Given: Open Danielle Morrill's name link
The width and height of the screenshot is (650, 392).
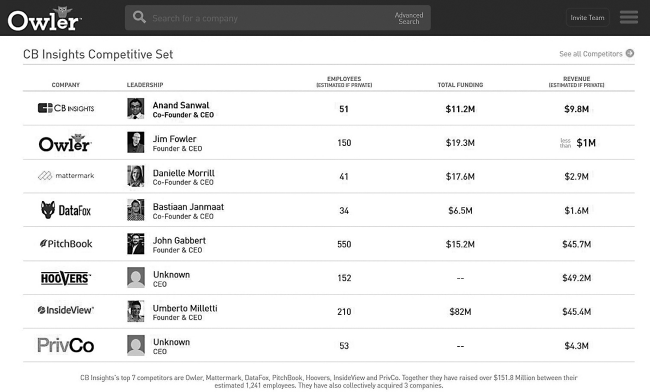Looking at the screenshot, I should pyautogui.click(x=184, y=173).
